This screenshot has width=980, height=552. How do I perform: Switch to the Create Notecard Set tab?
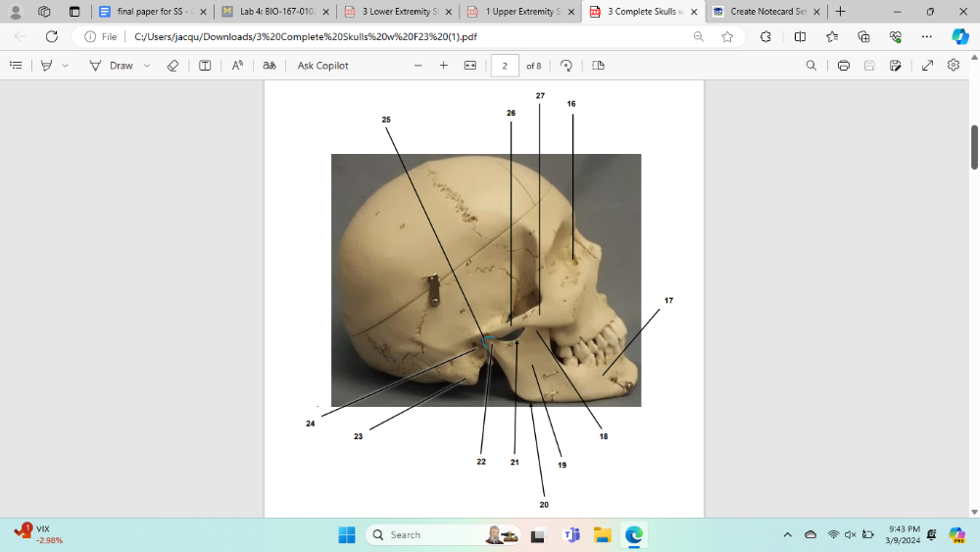(x=765, y=12)
